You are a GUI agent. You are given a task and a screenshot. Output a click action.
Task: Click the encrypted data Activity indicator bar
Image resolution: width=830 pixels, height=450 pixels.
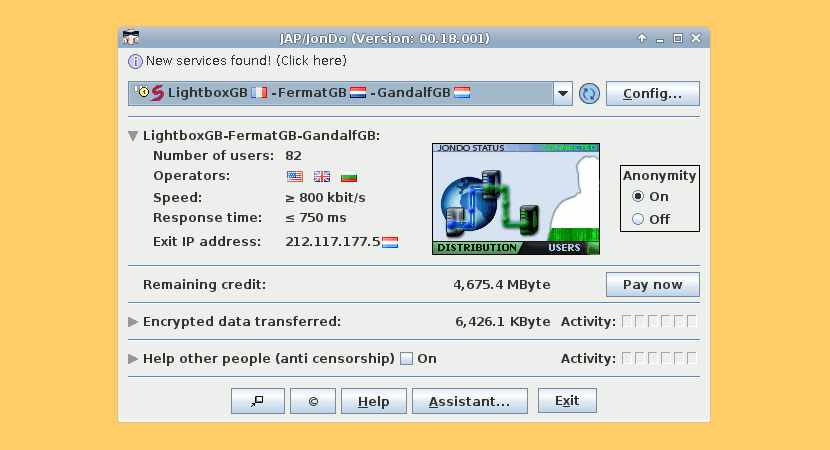[659, 321]
